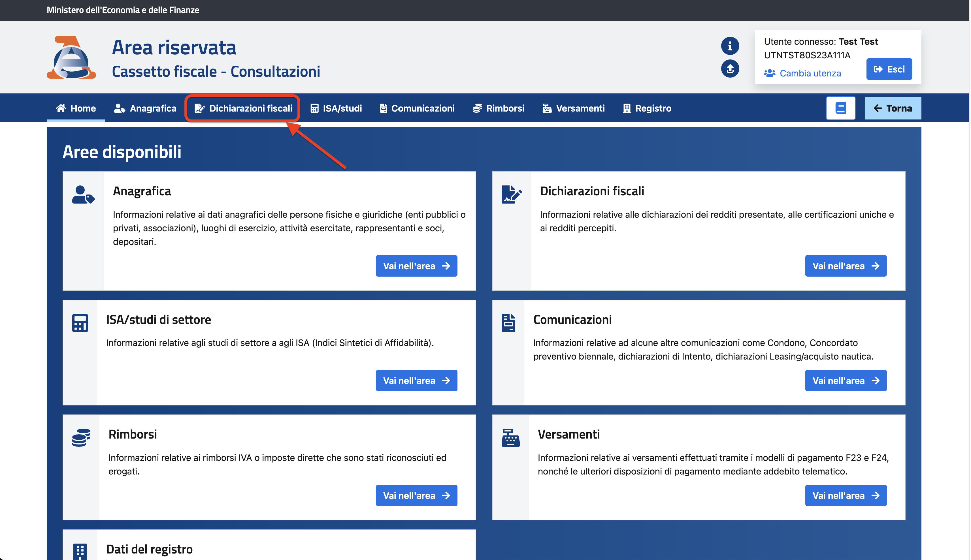Viewport: 971px width, 560px height.
Task: Click Vai nell'area for Rimborsi
Action: 416,495
